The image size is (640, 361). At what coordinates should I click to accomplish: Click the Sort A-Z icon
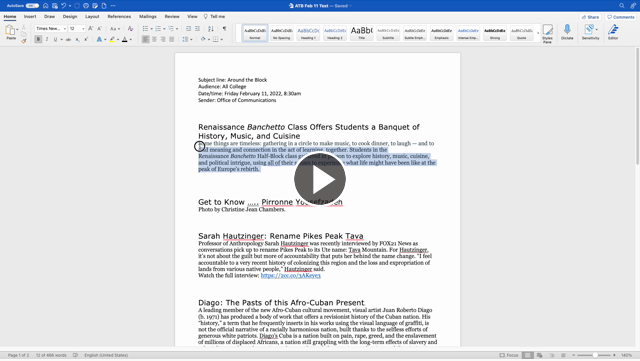211,29
